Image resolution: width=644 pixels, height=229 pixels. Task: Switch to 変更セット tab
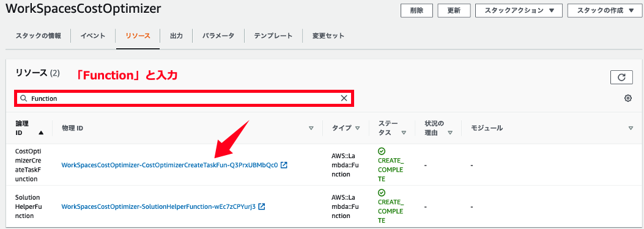328,35
